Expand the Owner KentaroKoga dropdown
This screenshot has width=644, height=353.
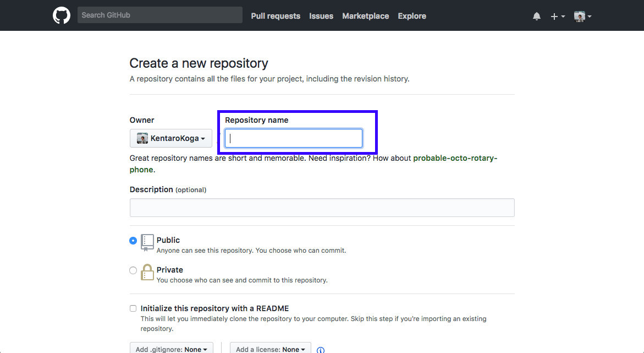[x=171, y=138]
